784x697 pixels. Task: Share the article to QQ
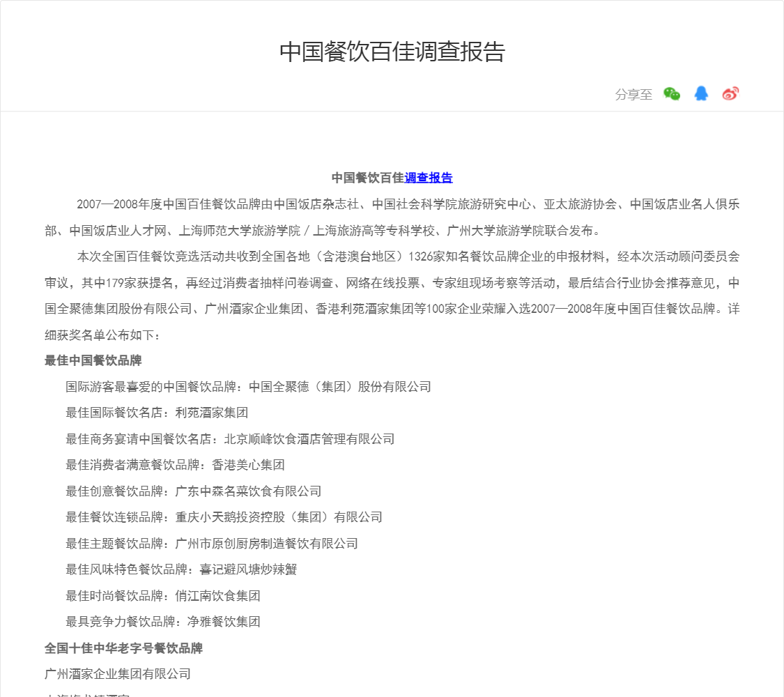point(701,94)
